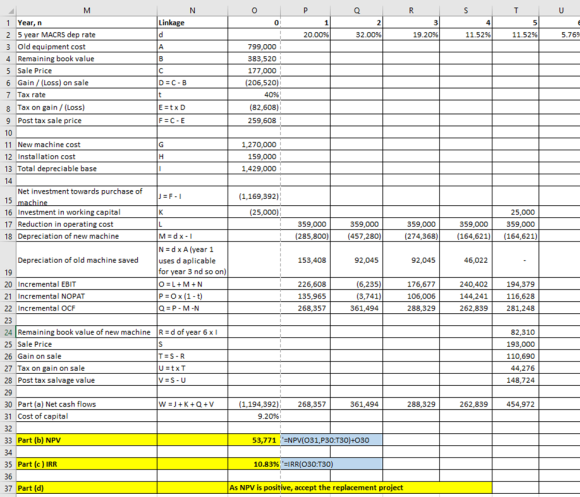Click the 259,608 value cell
This screenshot has width=580, height=497.
254,121
